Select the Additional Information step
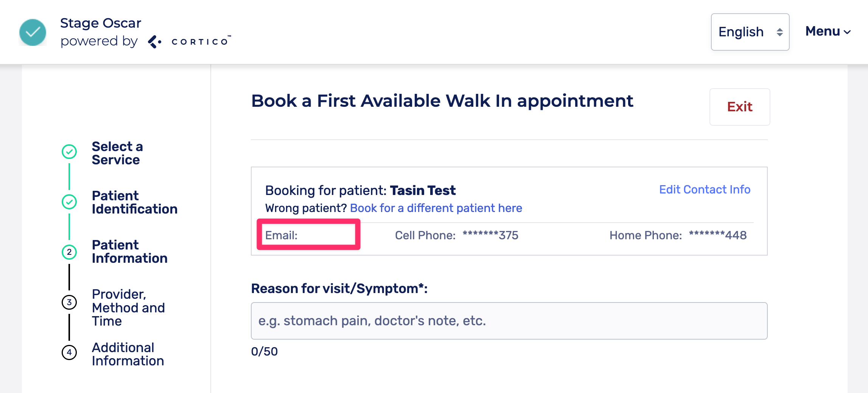The height and width of the screenshot is (393, 868). click(x=128, y=354)
